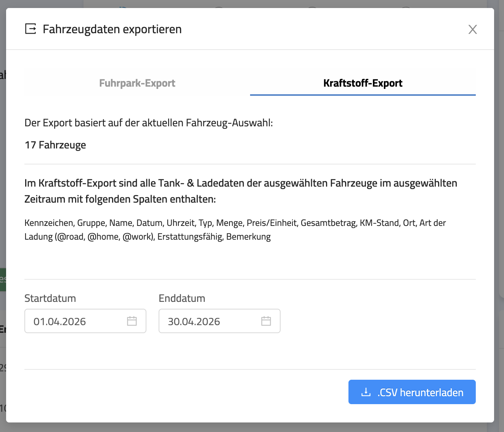Select the Kraftstoff-Export tab
This screenshot has width=504, height=432.
pyautogui.click(x=363, y=83)
